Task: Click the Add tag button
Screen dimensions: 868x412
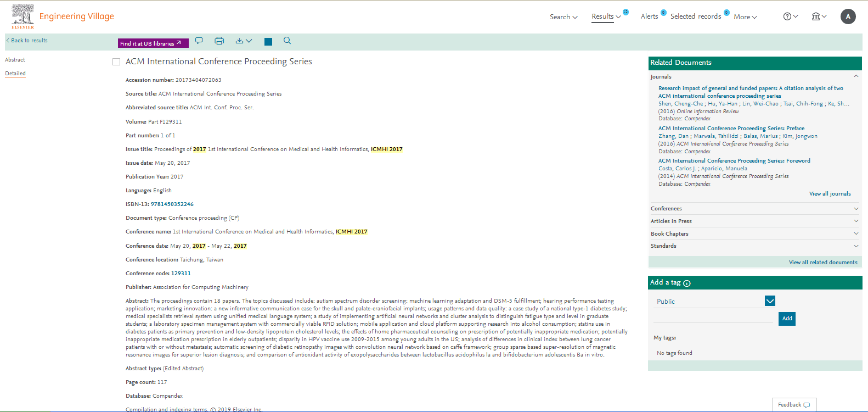Action: (787, 319)
